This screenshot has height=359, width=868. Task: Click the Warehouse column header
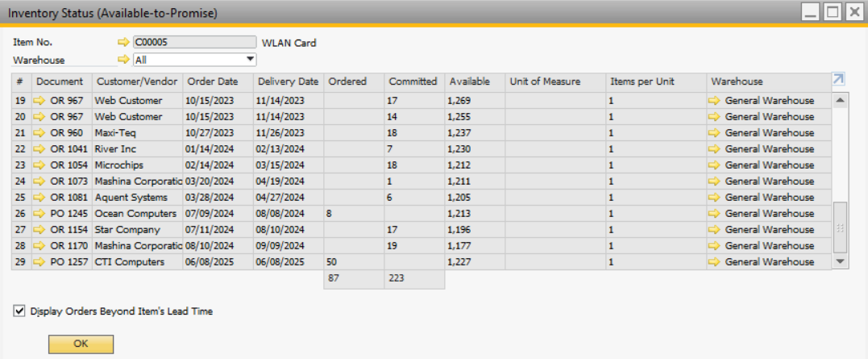pyautogui.click(x=769, y=81)
